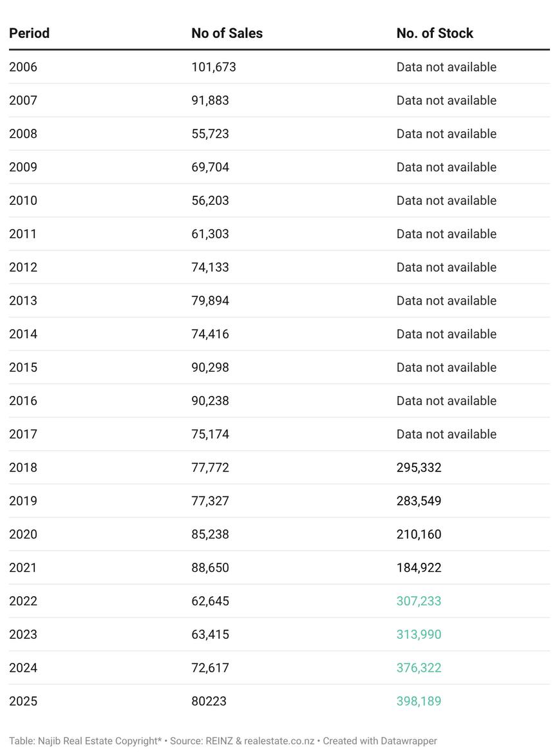
Task: Click the Period column header
Action: [29, 33]
